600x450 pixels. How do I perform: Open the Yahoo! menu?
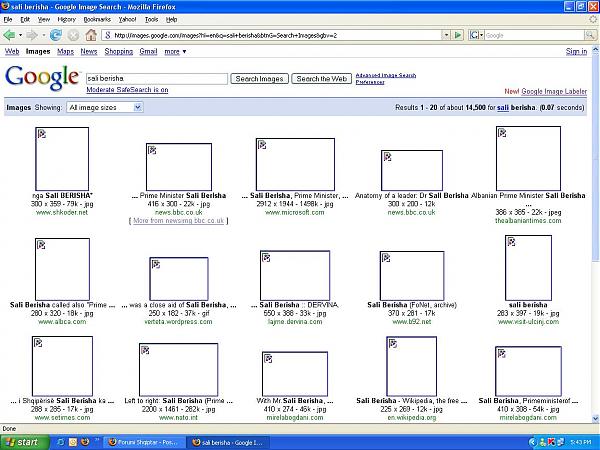[127, 19]
